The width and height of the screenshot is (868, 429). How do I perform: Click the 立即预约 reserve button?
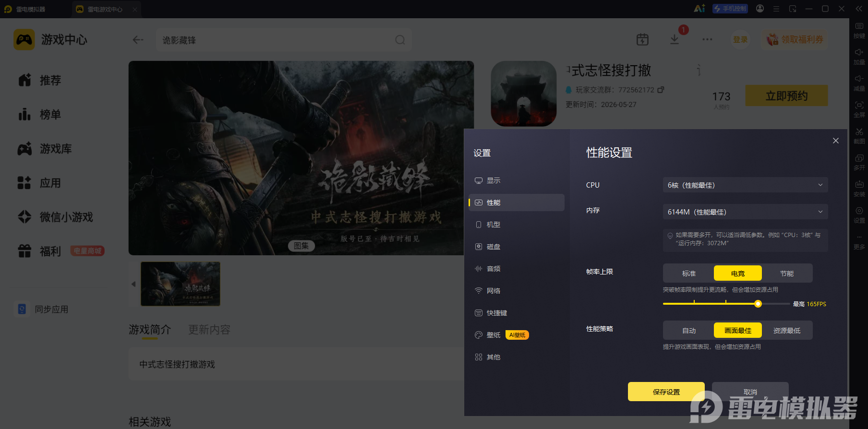(786, 95)
